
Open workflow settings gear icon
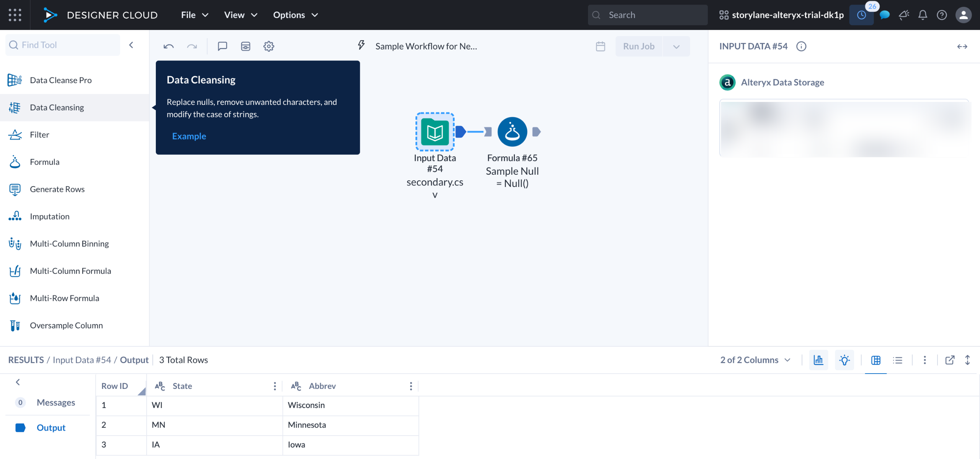coord(269,46)
